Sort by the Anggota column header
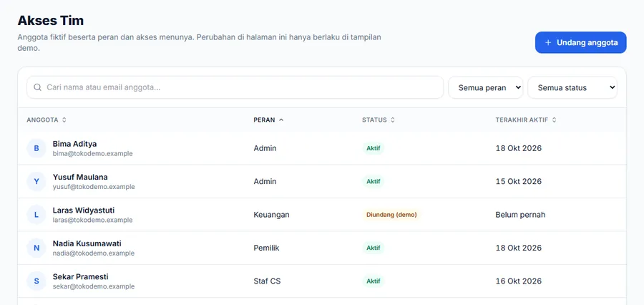 point(47,120)
